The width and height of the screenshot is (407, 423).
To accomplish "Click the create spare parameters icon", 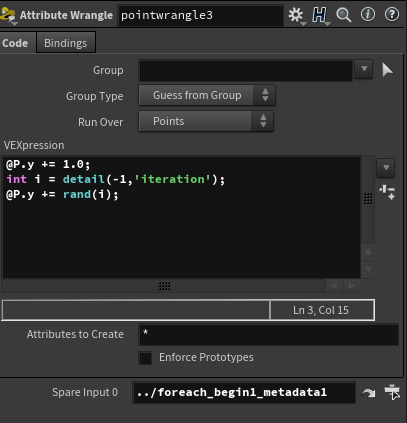I will (387, 192).
